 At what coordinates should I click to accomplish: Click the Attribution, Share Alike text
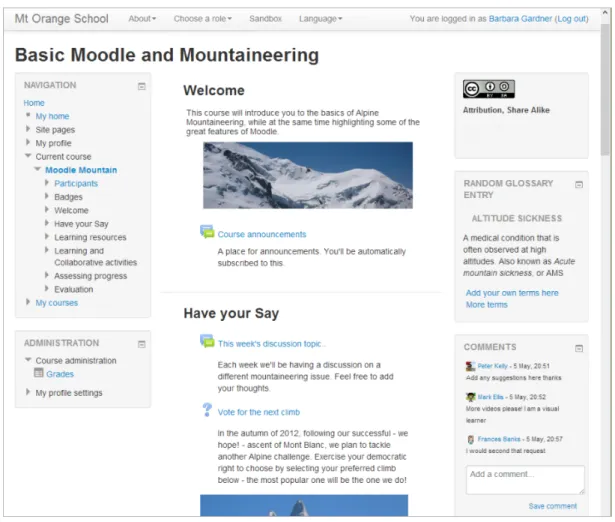click(x=506, y=110)
